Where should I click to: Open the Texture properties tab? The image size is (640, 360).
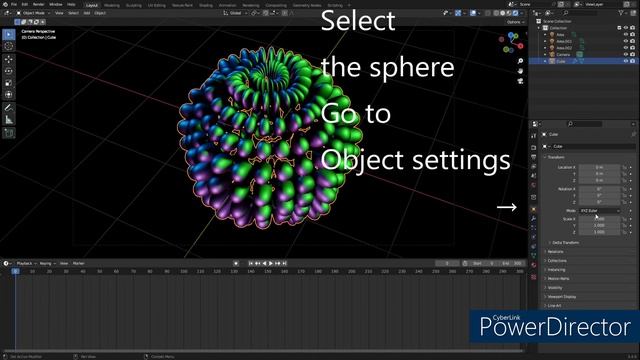[x=533, y=277]
